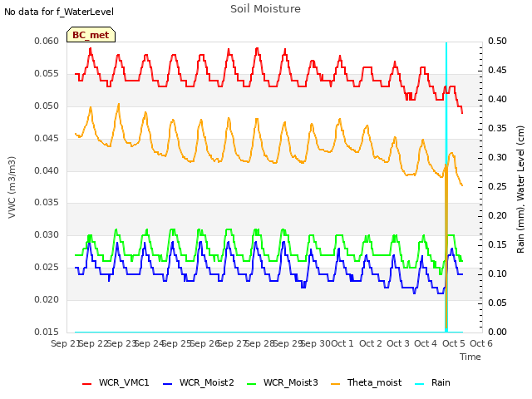The height and width of the screenshot is (399, 532).
Task: Click the 0.30 right axis tick label
Action: [x=497, y=157]
